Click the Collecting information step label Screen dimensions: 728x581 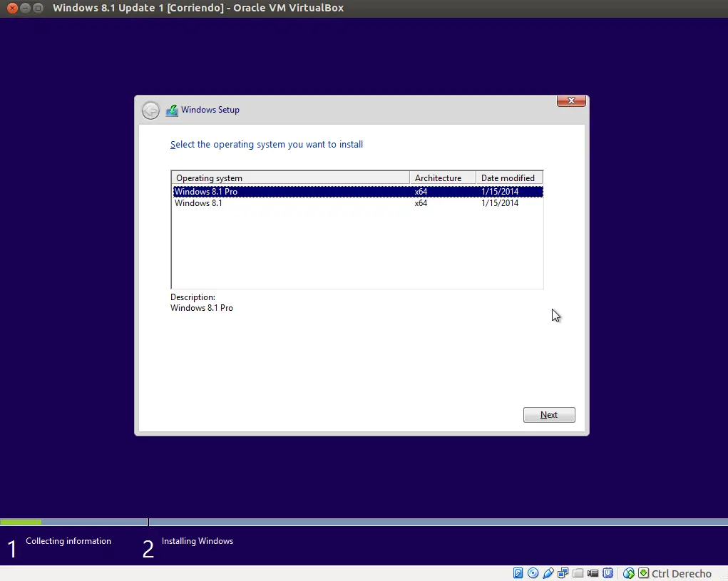click(68, 541)
